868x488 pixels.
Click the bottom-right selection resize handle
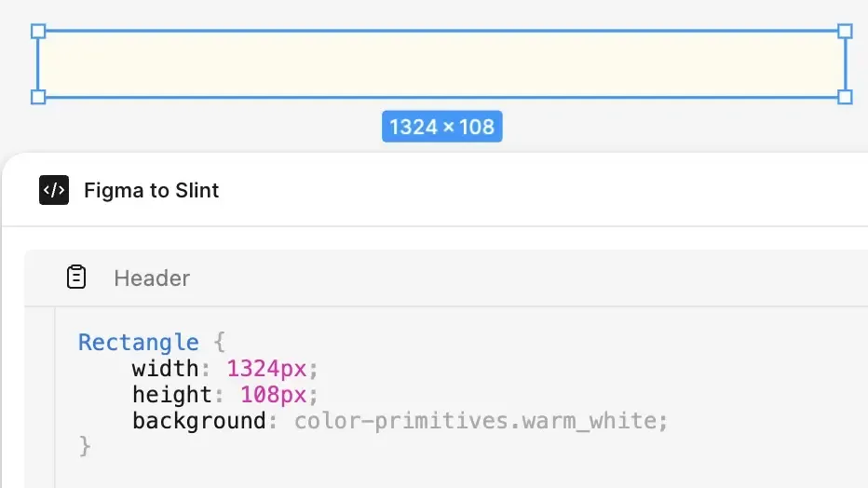point(845,97)
